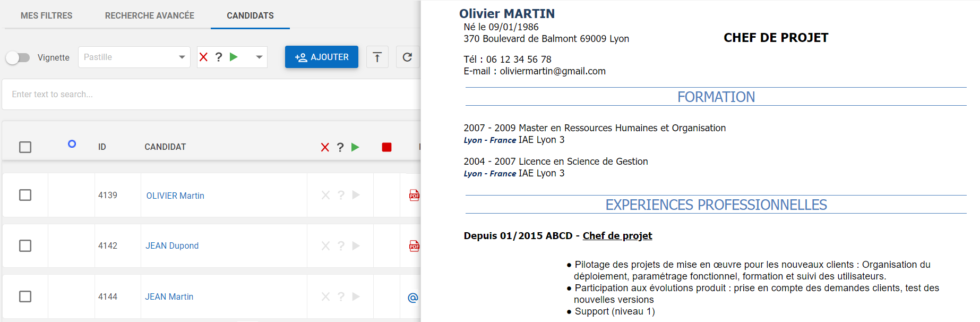The image size is (980, 322).
Task: Open the Pastille dropdown
Action: click(x=134, y=57)
